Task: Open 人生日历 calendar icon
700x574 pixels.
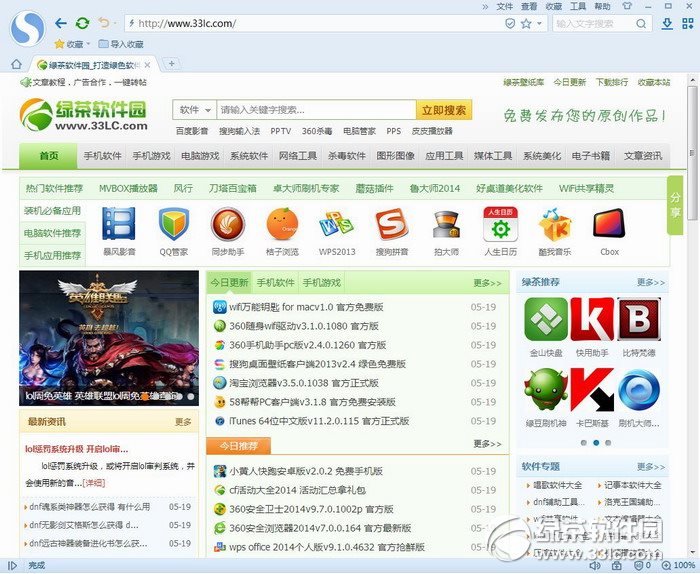Action: (x=500, y=224)
